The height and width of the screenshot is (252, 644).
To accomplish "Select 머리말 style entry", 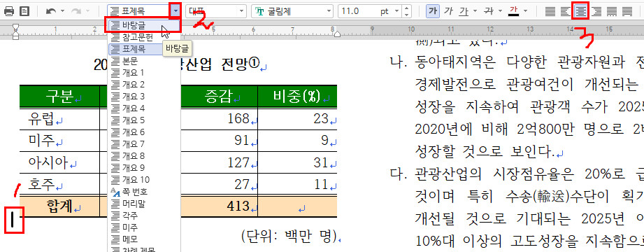I will pyautogui.click(x=143, y=204).
